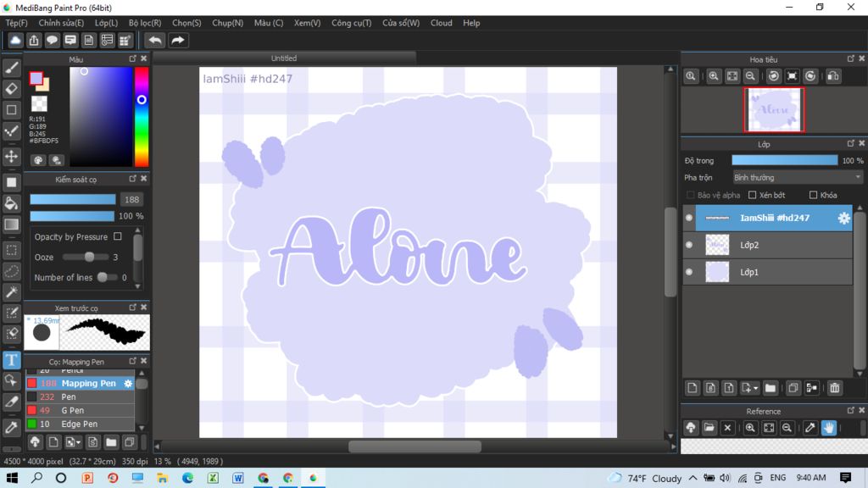Select the Bucket fill tool

[11, 203]
